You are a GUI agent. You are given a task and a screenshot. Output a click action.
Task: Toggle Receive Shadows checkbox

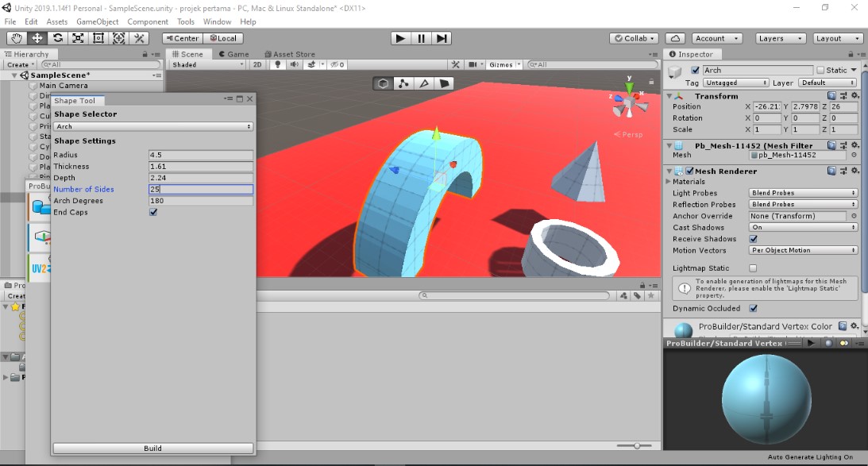754,239
